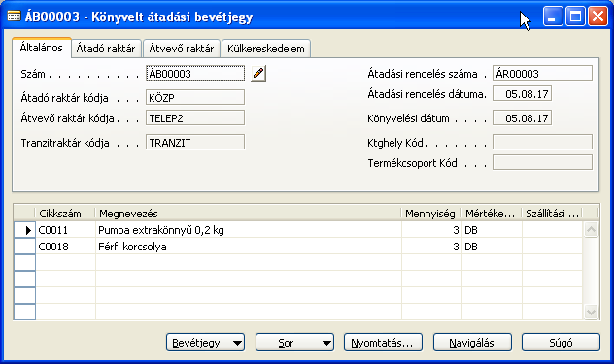Maximize the Könyvelt átadási bevétjegy window

click(575, 17)
